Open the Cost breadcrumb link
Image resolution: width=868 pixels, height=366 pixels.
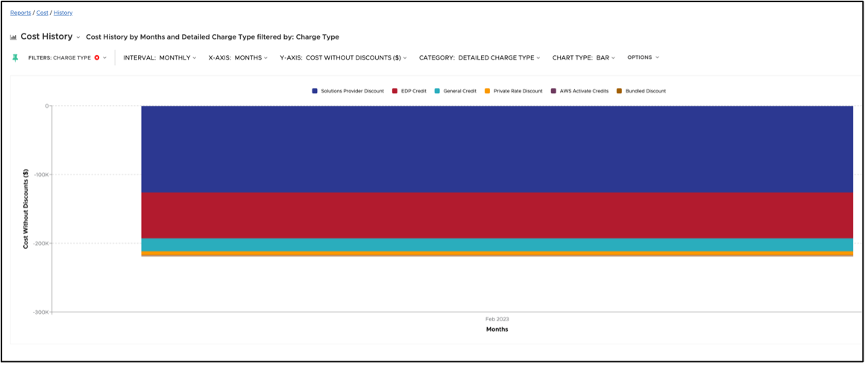(42, 12)
